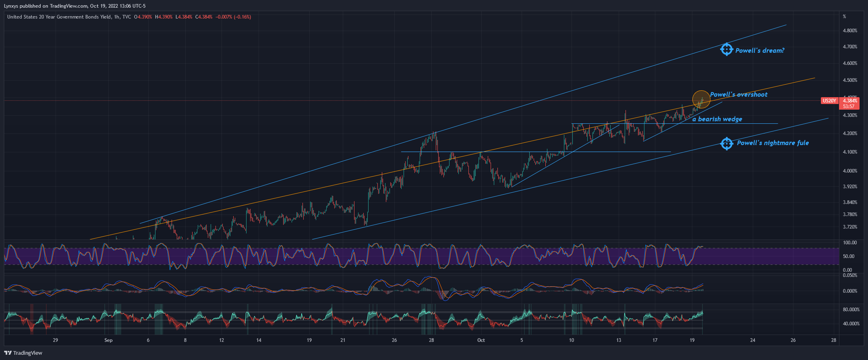The height and width of the screenshot is (360, 868).
Task: Click the 4.500% price axis label
Action: click(x=850, y=80)
